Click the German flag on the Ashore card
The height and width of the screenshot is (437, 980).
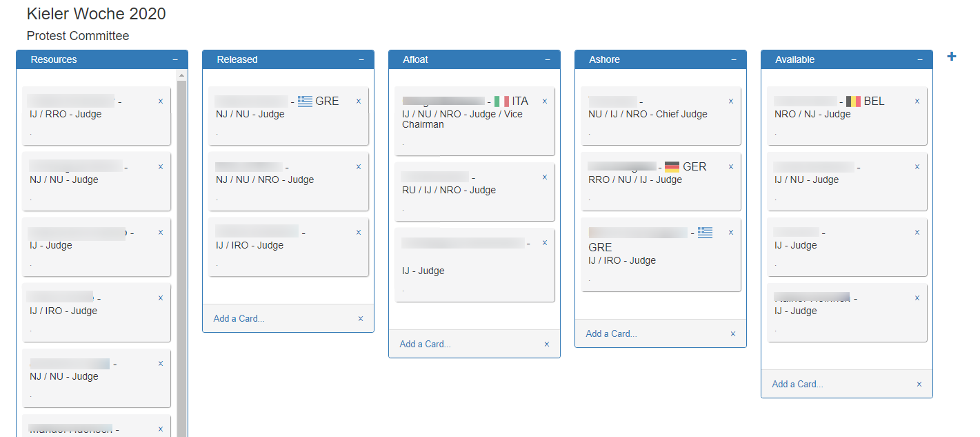pos(672,166)
